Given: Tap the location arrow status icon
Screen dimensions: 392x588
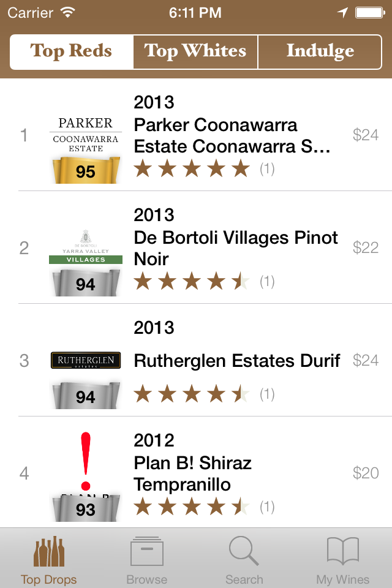Looking at the screenshot, I should click(x=343, y=12).
